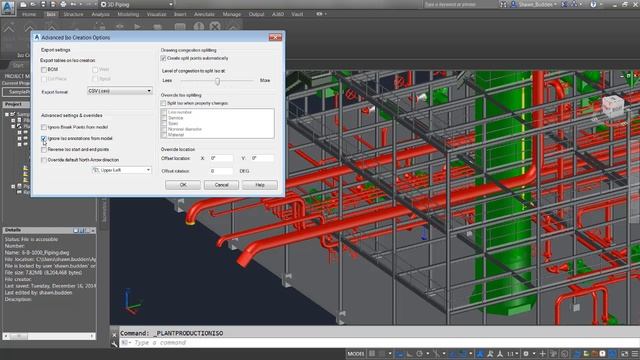This screenshot has height=360, width=640.
Task: Check Reverse Iso start and end points
Action: pyautogui.click(x=44, y=150)
